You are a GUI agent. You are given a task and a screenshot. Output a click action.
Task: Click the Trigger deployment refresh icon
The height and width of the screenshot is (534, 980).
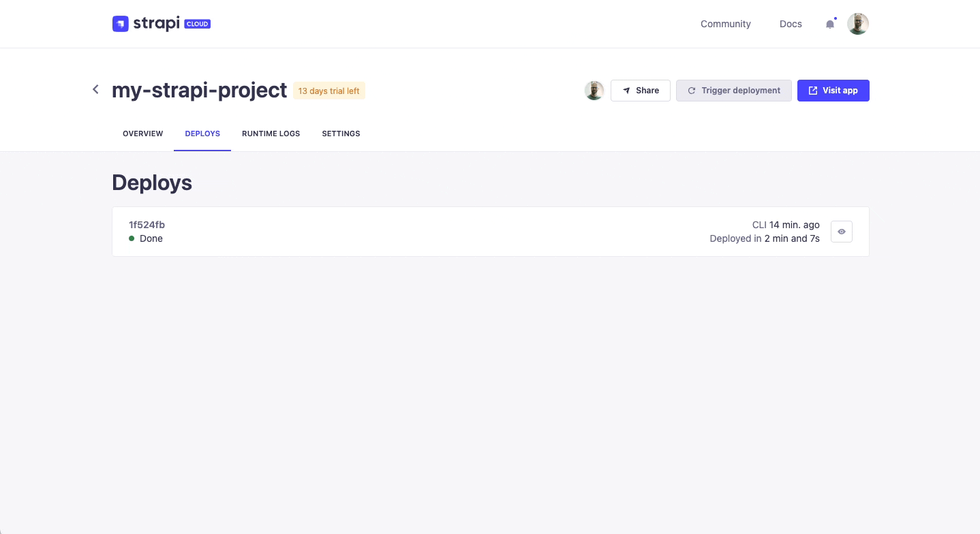(691, 90)
